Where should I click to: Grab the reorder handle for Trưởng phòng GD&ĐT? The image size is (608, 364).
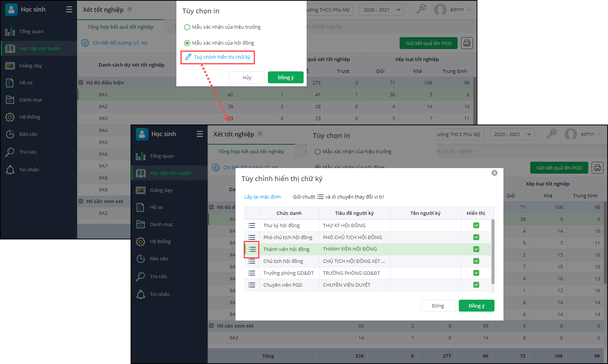(x=252, y=273)
